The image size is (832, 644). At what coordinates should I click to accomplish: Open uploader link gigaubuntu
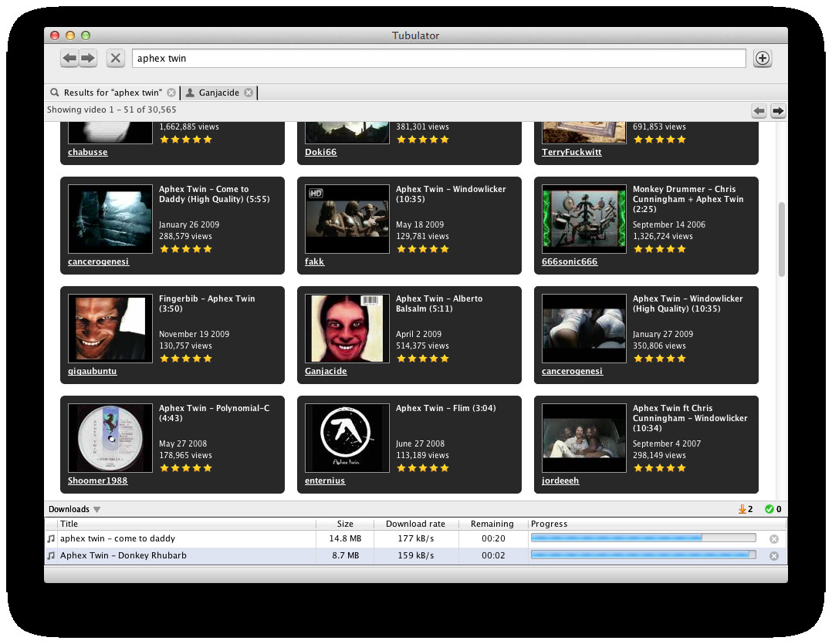93,371
